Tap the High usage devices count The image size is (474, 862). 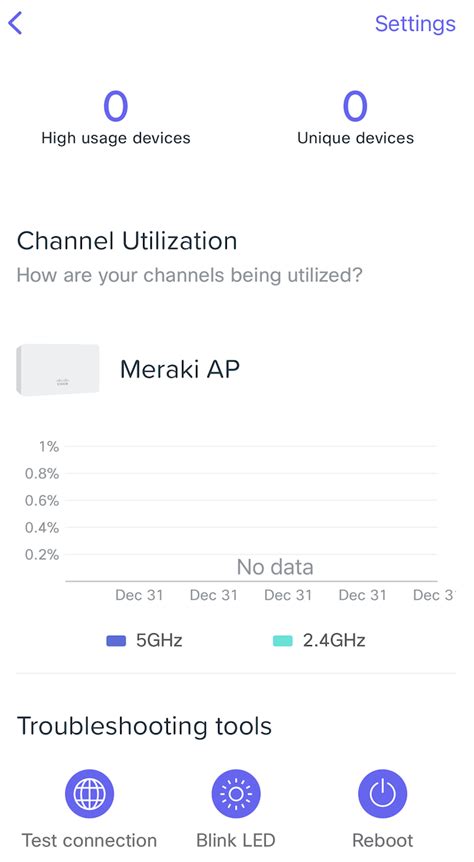[x=115, y=107]
